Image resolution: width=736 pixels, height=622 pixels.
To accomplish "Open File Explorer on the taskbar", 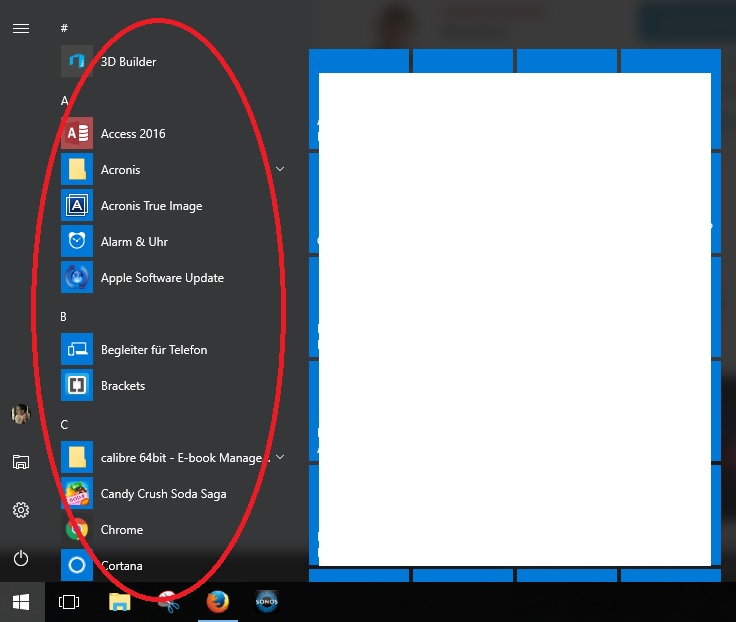I will point(120,602).
